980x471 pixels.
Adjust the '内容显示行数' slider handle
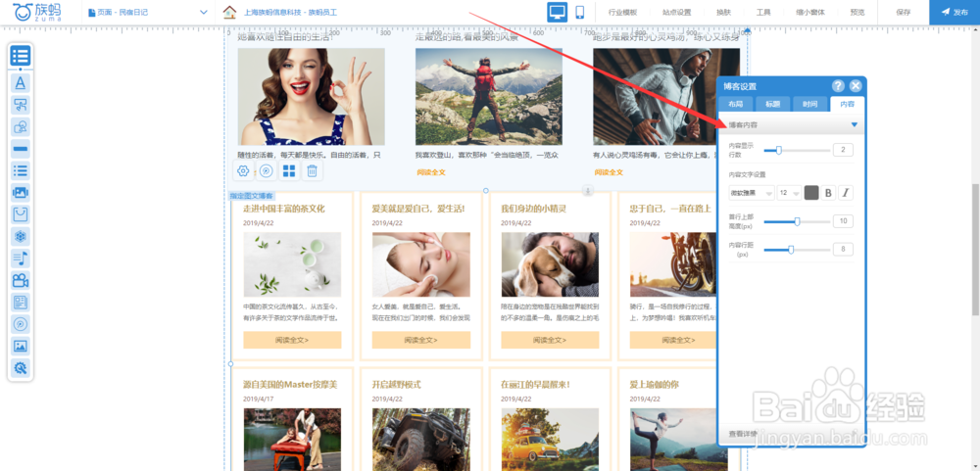pos(779,150)
